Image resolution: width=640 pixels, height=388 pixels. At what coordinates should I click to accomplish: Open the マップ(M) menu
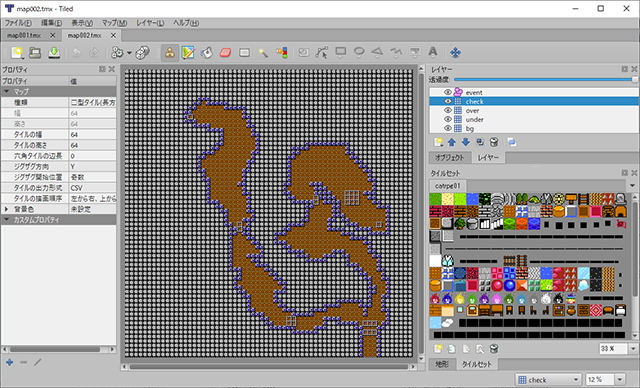[x=114, y=23]
